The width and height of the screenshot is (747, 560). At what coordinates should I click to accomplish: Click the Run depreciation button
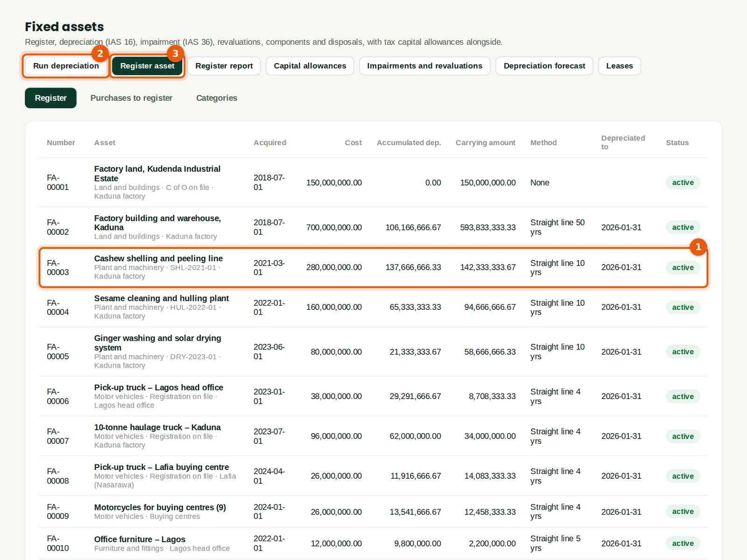click(x=66, y=66)
